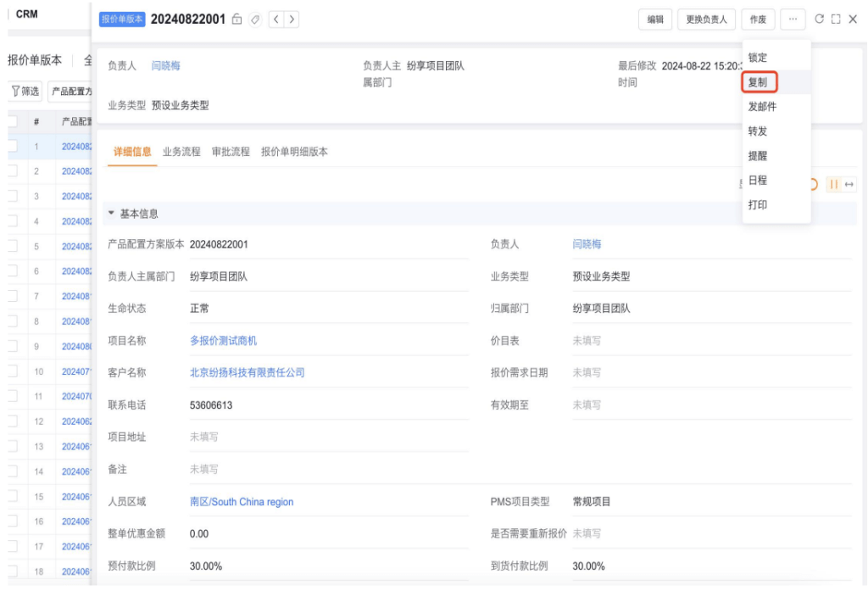The height and width of the screenshot is (591, 868).
Task: Open the ··· more actions dropdown
Action: [x=793, y=20]
